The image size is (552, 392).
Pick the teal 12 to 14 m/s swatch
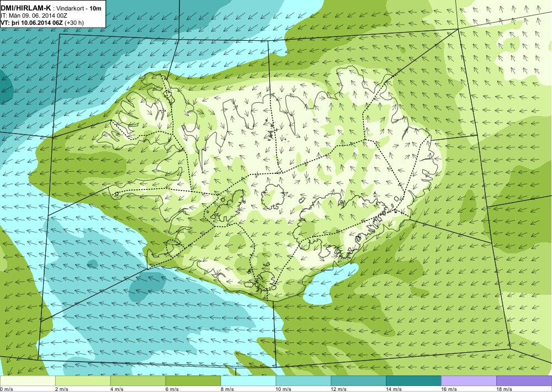pos(358,381)
